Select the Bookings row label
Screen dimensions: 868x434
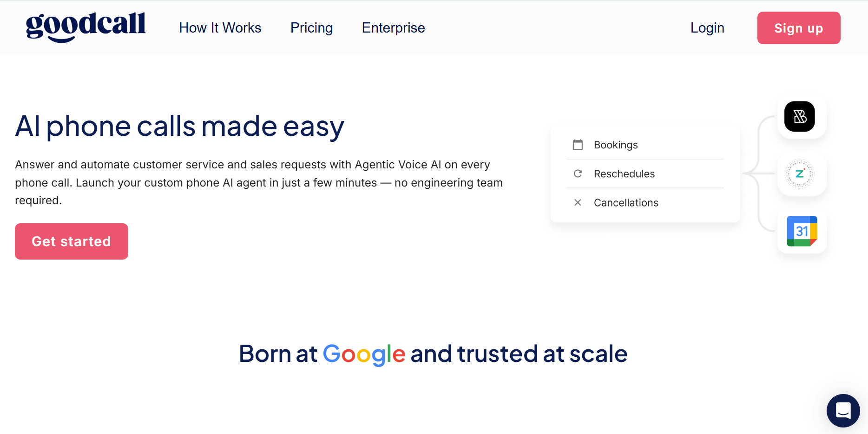click(616, 145)
